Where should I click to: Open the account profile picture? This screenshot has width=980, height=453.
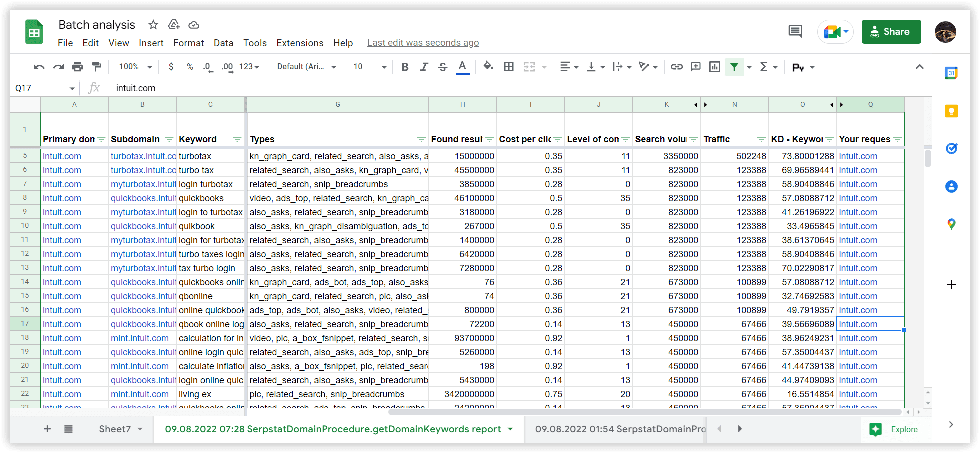[945, 32]
